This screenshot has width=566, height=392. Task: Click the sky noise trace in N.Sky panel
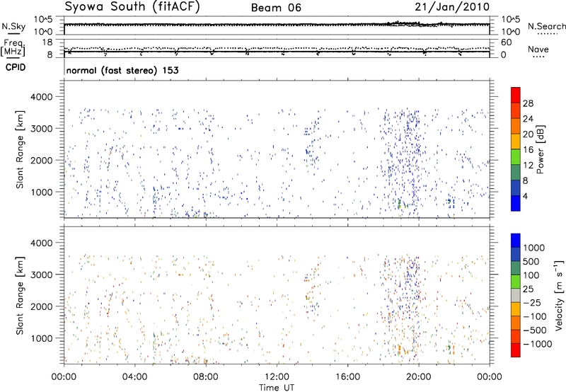pos(277,25)
